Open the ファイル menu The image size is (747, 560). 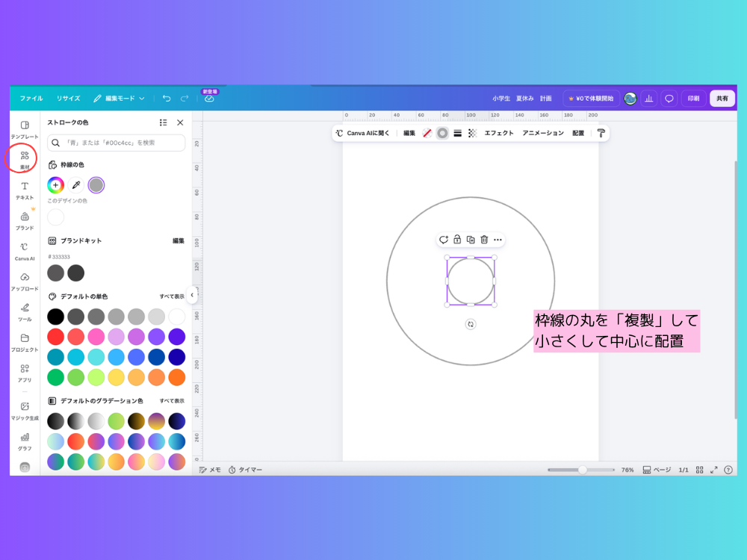[x=31, y=99]
